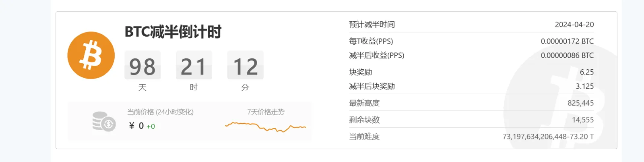Click the green +0 price change

(151, 127)
